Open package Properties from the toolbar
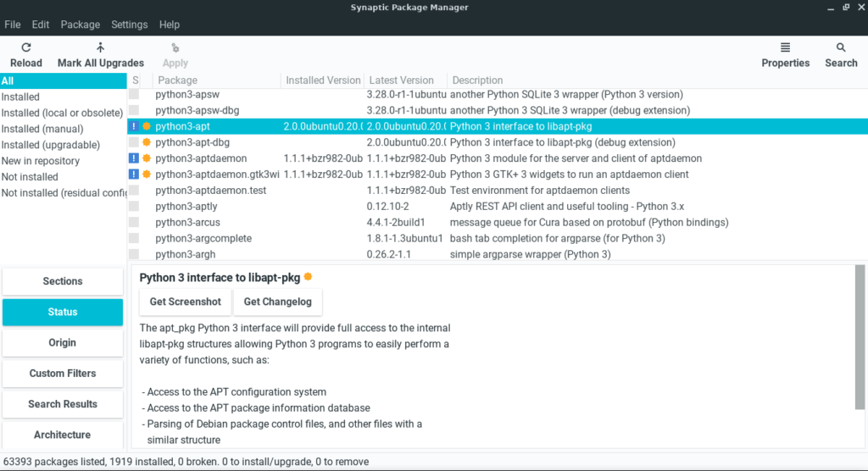Image resolution: width=868 pixels, height=471 pixels. tap(785, 55)
